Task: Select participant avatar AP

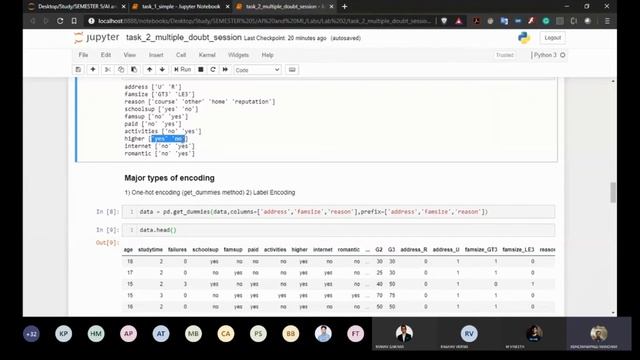Action: (x=129, y=334)
